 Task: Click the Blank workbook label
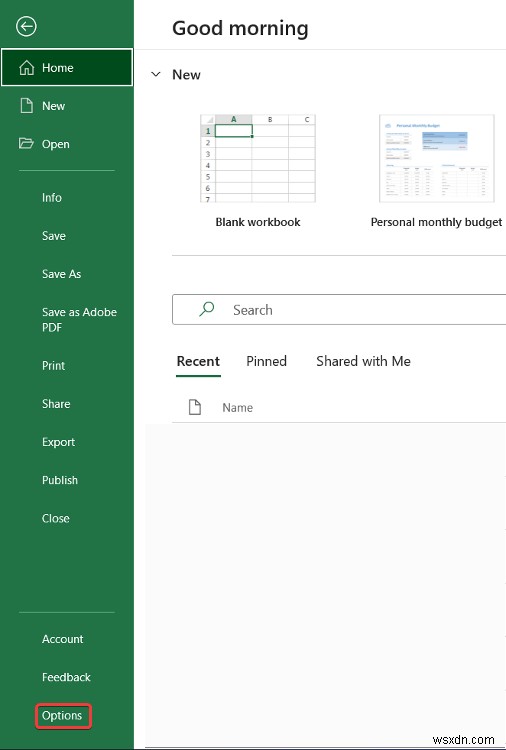pos(258,222)
